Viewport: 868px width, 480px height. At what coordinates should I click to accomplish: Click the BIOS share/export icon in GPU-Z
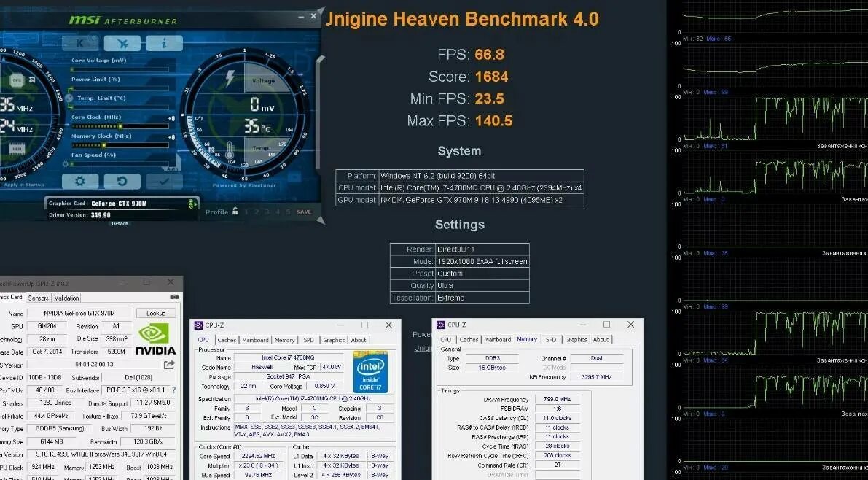click(x=169, y=364)
